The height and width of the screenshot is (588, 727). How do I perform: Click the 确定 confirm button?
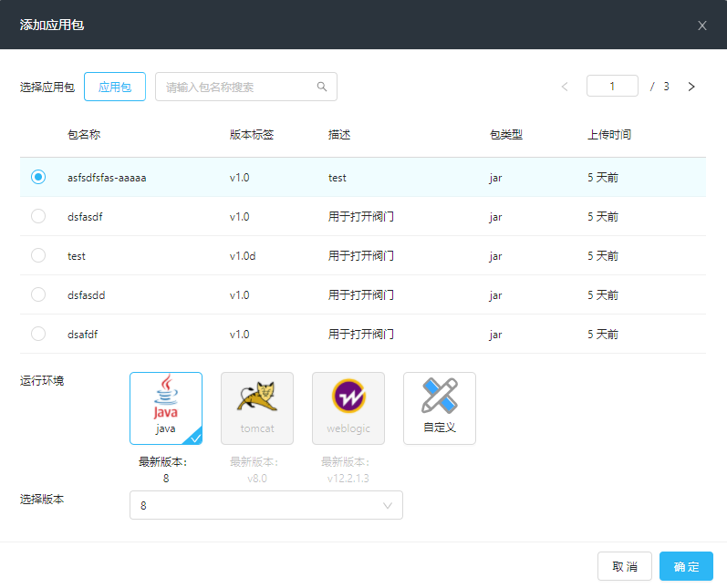click(686, 566)
